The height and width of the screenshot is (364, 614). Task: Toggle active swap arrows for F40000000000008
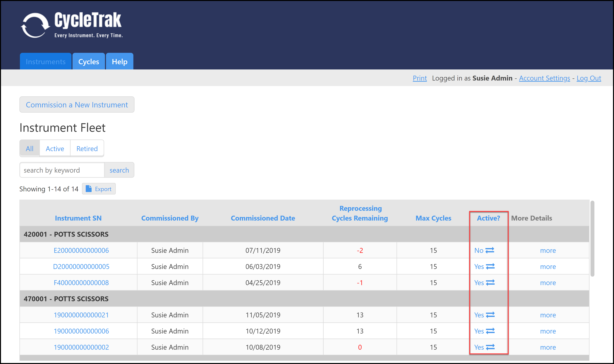click(490, 282)
